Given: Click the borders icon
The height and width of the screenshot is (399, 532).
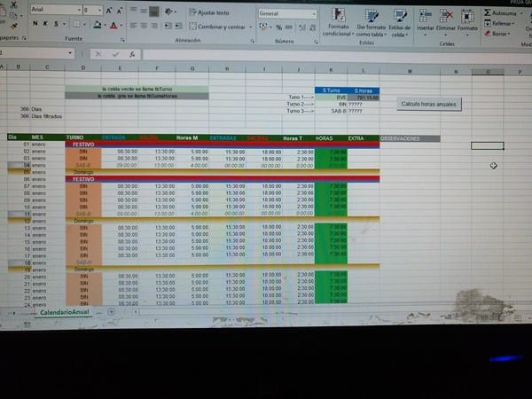Looking at the screenshot, I should 76,25.
